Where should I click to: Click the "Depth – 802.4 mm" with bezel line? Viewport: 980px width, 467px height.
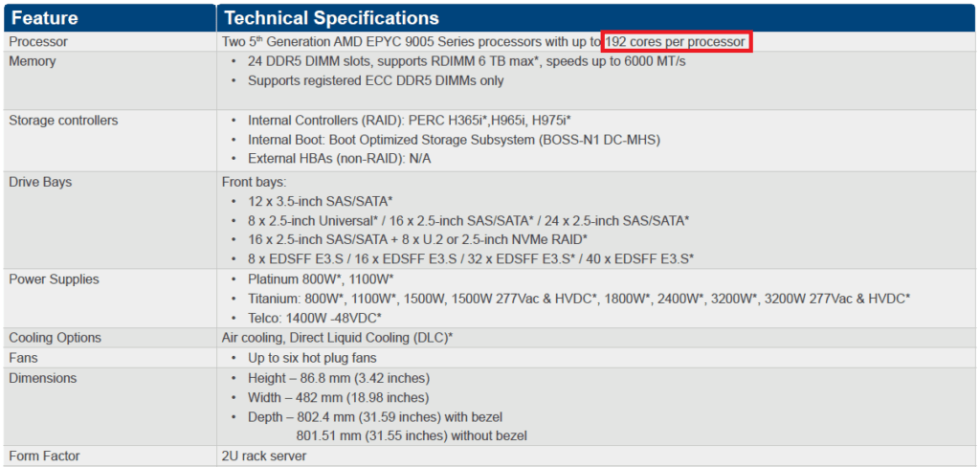click(375, 417)
